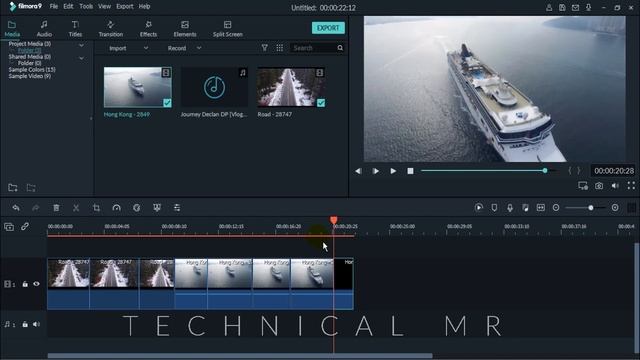Select the Crop tool icon
Screen dimensions: 640x360
(96, 208)
